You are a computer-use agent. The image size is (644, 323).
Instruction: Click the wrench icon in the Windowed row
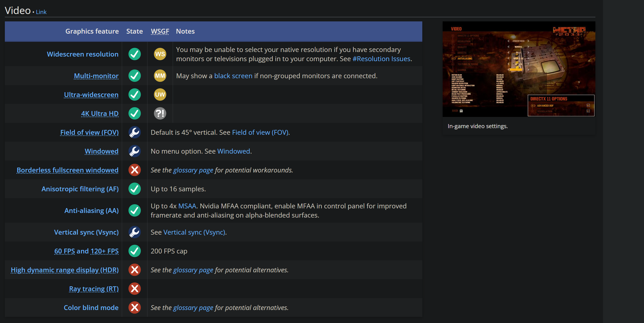(135, 151)
